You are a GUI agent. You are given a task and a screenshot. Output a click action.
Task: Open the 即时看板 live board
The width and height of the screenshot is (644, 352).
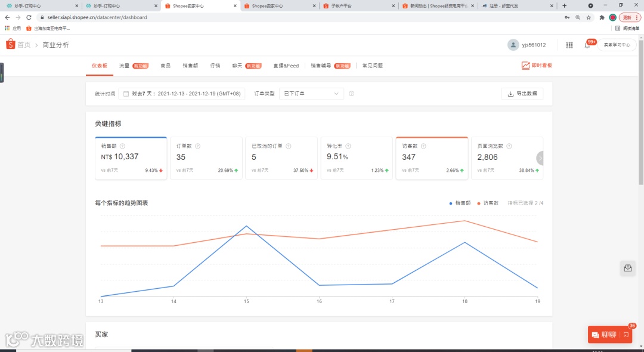[x=537, y=65]
